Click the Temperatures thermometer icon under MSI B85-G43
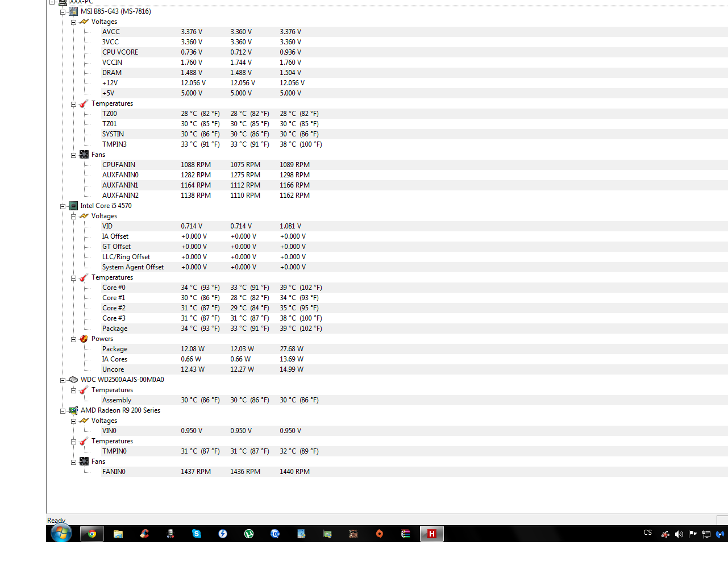This screenshot has height=582, width=728. 84,103
